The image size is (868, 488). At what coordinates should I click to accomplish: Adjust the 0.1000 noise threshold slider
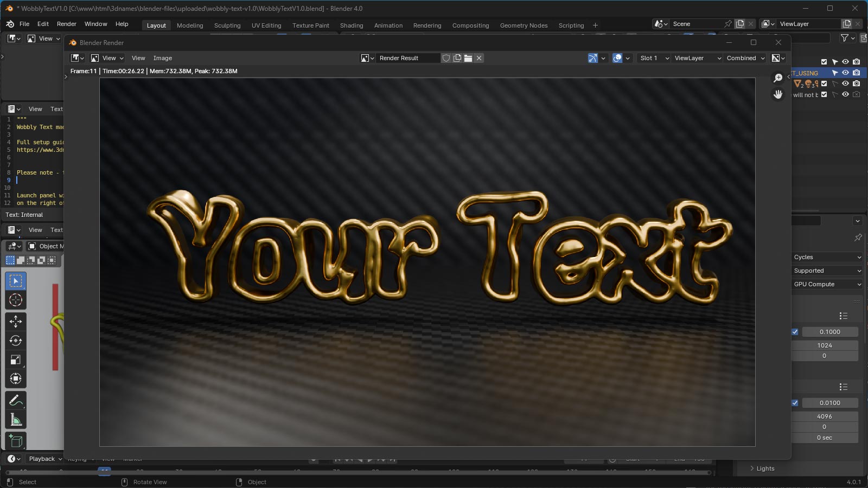830,332
